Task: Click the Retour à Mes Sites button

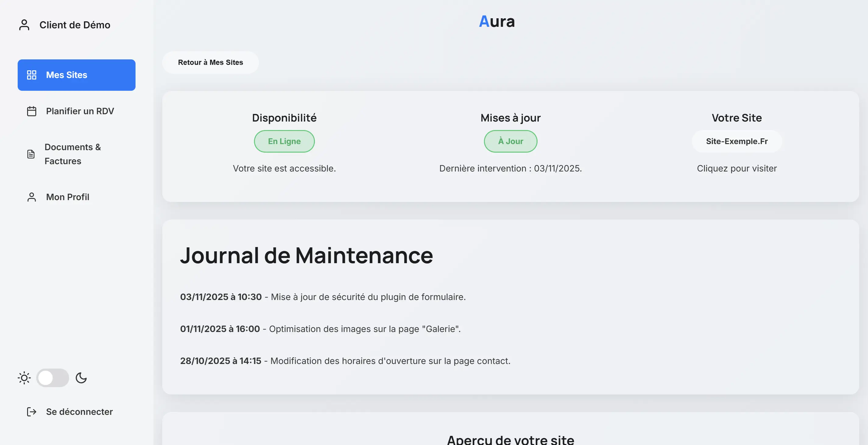Action: coord(210,62)
